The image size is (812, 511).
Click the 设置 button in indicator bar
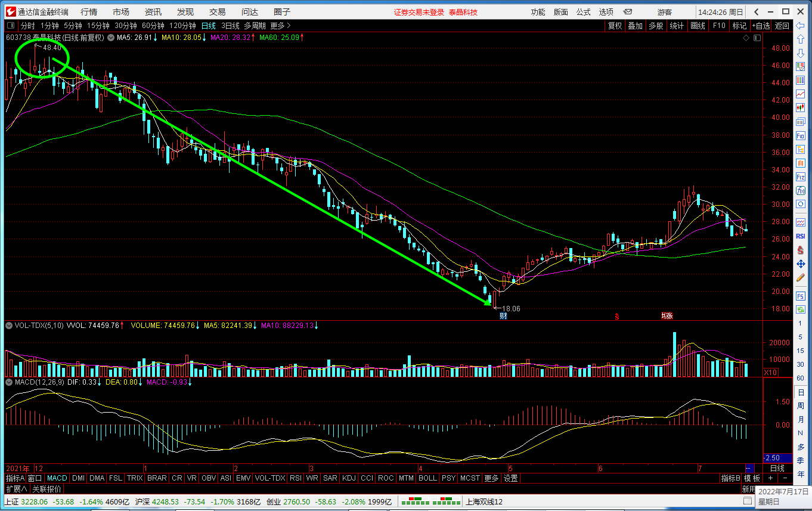pos(511,478)
